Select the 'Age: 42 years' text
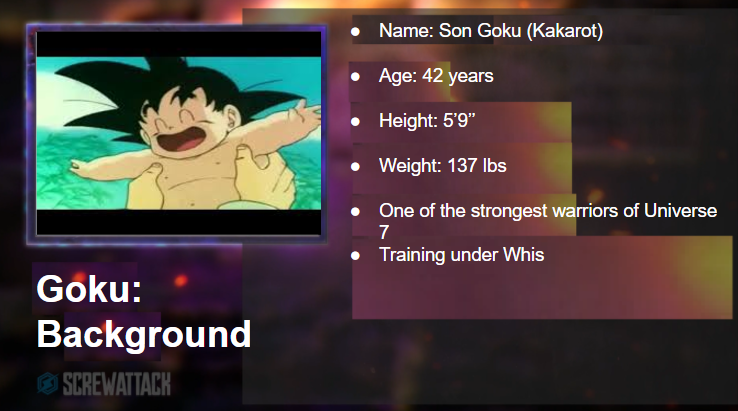Image resolution: width=738 pixels, height=411 pixels. [x=436, y=76]
